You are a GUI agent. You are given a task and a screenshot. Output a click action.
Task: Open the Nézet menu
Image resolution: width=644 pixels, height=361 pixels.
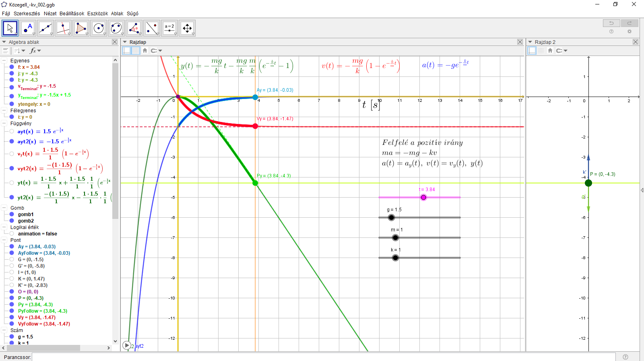(x=50, y=14)
